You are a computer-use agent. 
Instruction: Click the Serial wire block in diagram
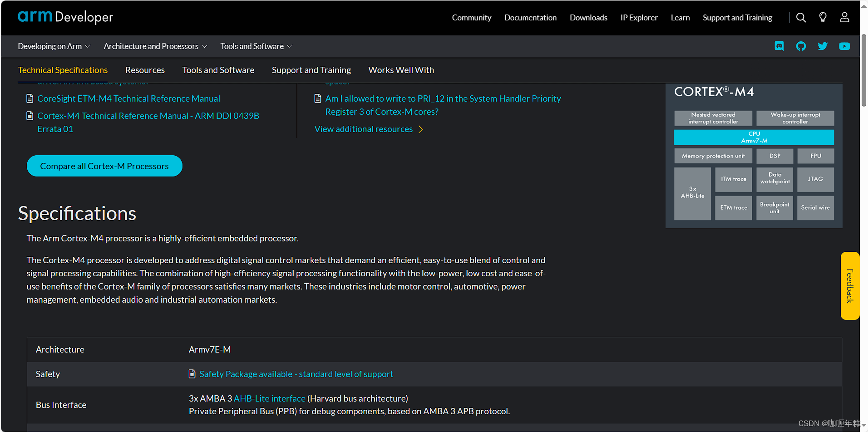[x=815, y=208]
